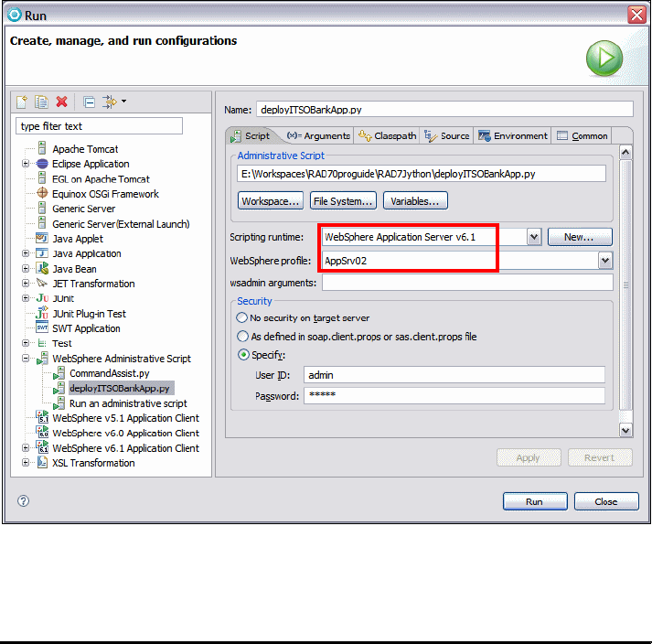Screen dimensions: 652x644
Task: Click the User ID field
Action: (x=454, y=374)
